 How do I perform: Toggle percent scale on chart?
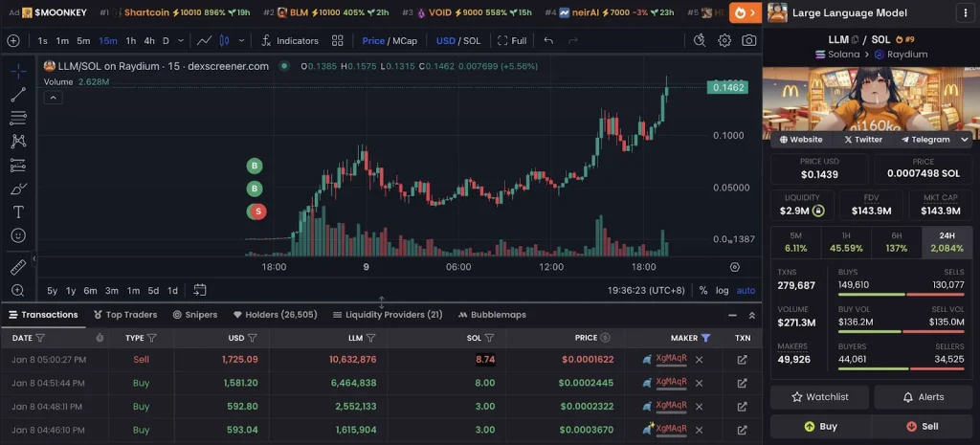click(703, 291)
